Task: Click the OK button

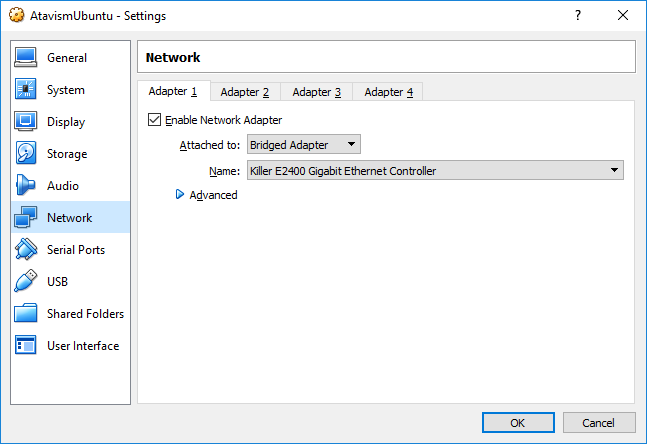Action: pos(518,423)
